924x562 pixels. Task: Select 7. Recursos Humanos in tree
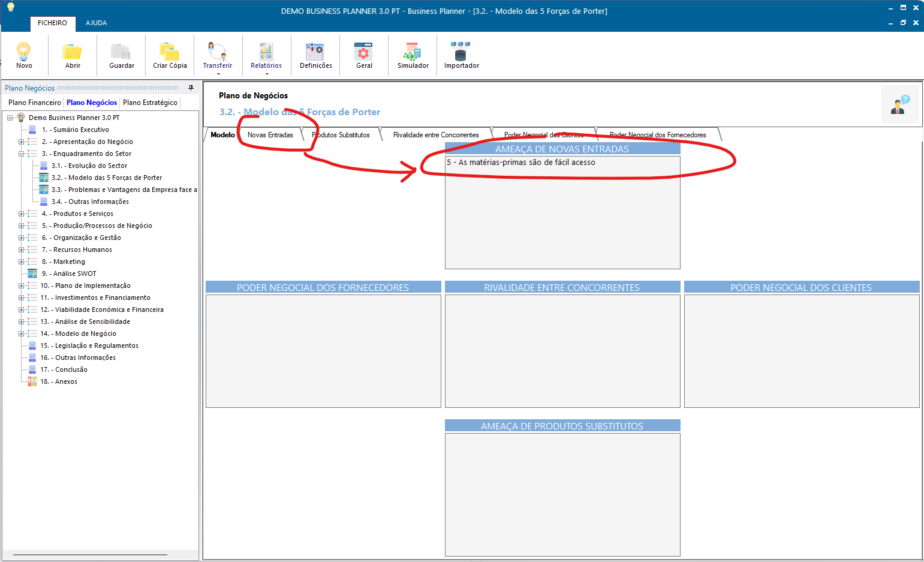coord(77,250)
